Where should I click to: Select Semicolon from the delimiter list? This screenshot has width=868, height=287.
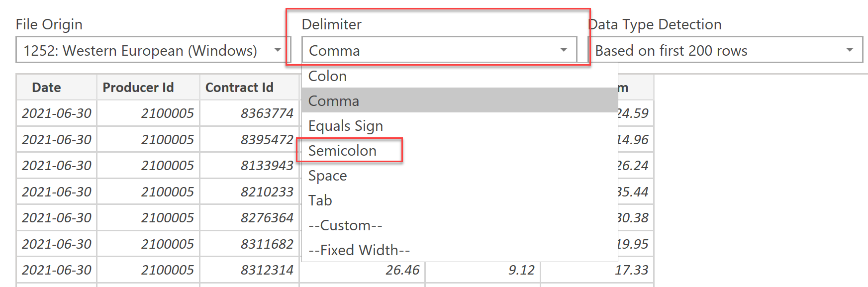[342, 150]
